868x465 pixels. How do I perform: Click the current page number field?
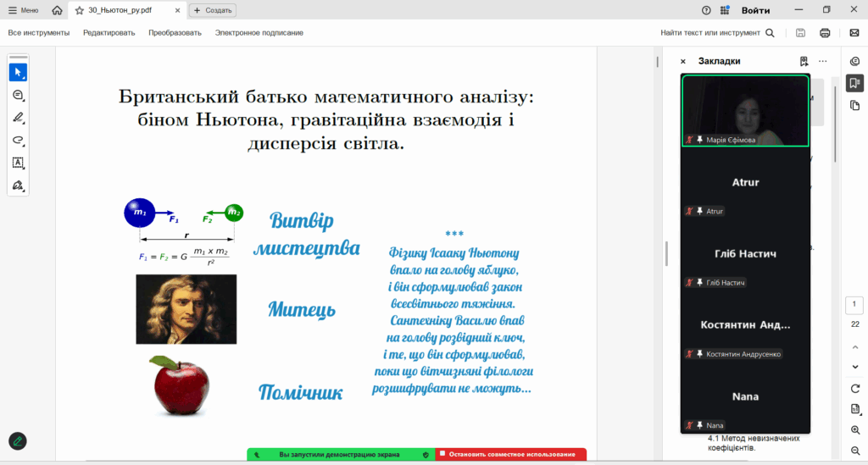855,304
